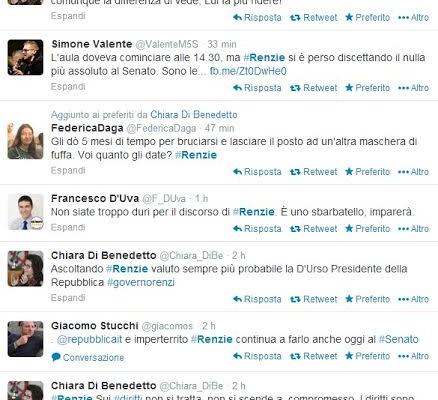Open Altro menu on Giacomo Stucchi's tweet
The width and height of the screenshot is (438, 400).
413,356
